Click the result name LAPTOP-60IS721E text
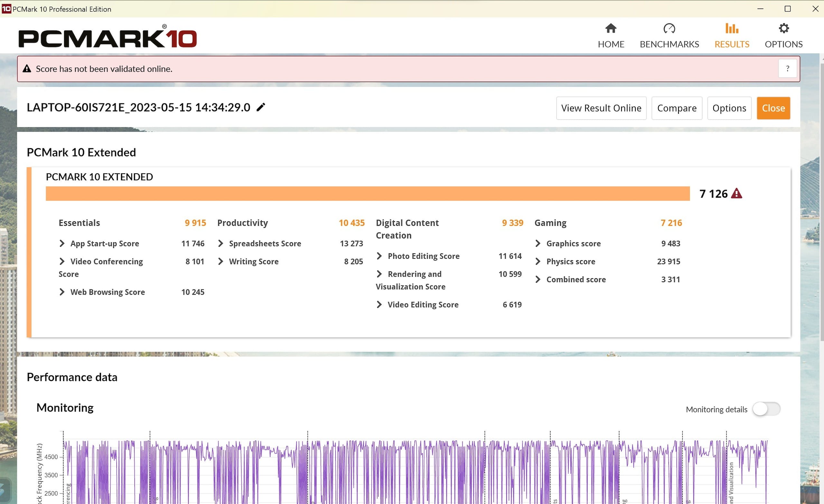The image size is (824, 504). 138,107
